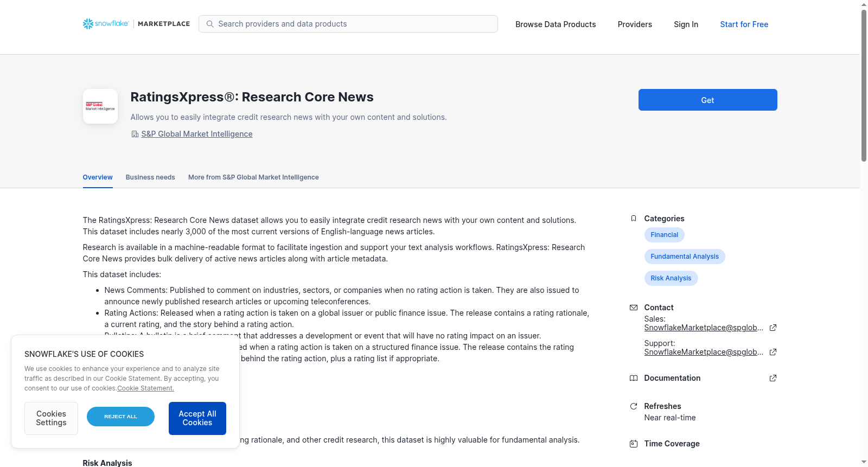
Task: Select the Risk Analysis category tag
Action: [671, 278]
